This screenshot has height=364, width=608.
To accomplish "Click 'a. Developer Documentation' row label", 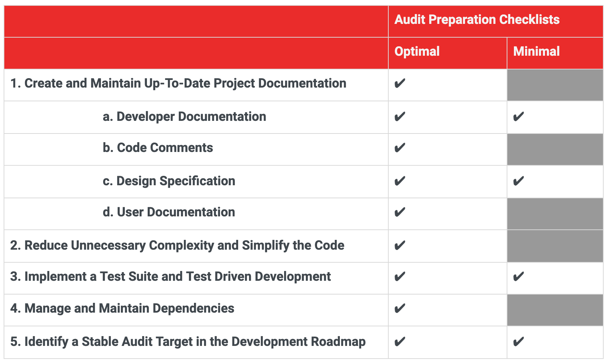I will click(184, 117).
